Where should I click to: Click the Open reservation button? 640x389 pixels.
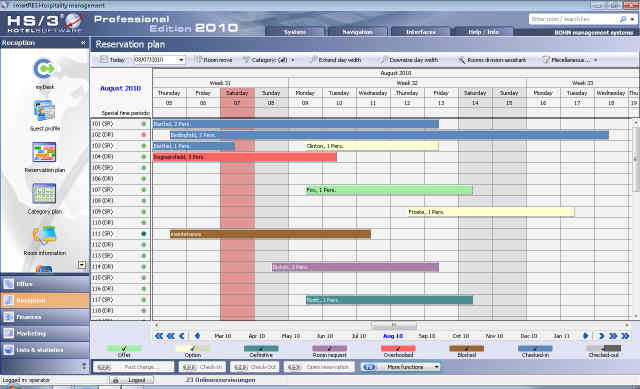[320, 367]
